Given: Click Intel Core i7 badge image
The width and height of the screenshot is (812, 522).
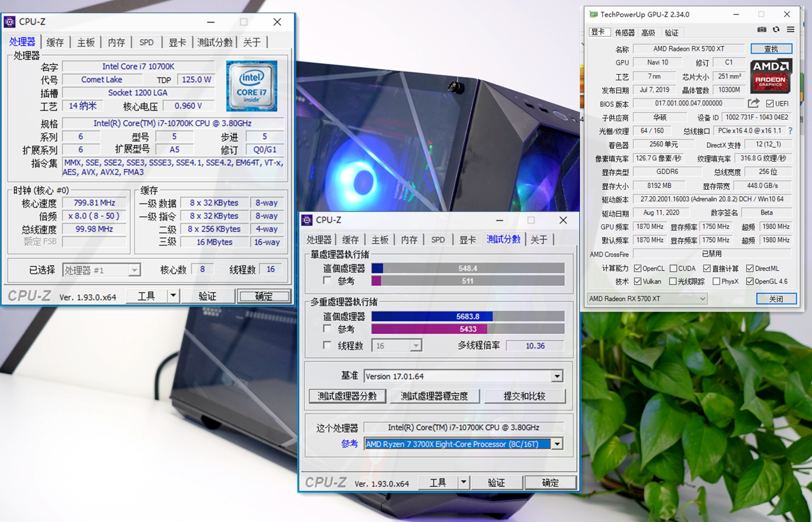Looking at the screenshot, I should 251,86.
